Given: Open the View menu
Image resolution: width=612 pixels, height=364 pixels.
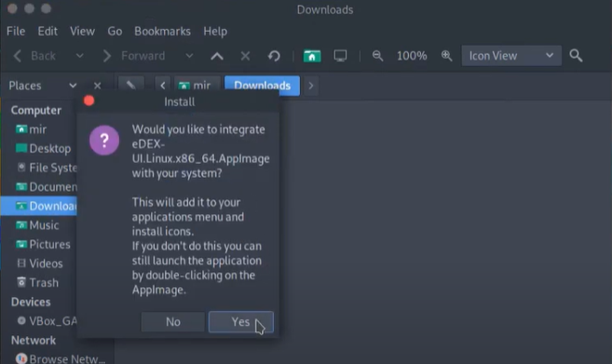Looking at the screenshot, I should tap(82, 32).
